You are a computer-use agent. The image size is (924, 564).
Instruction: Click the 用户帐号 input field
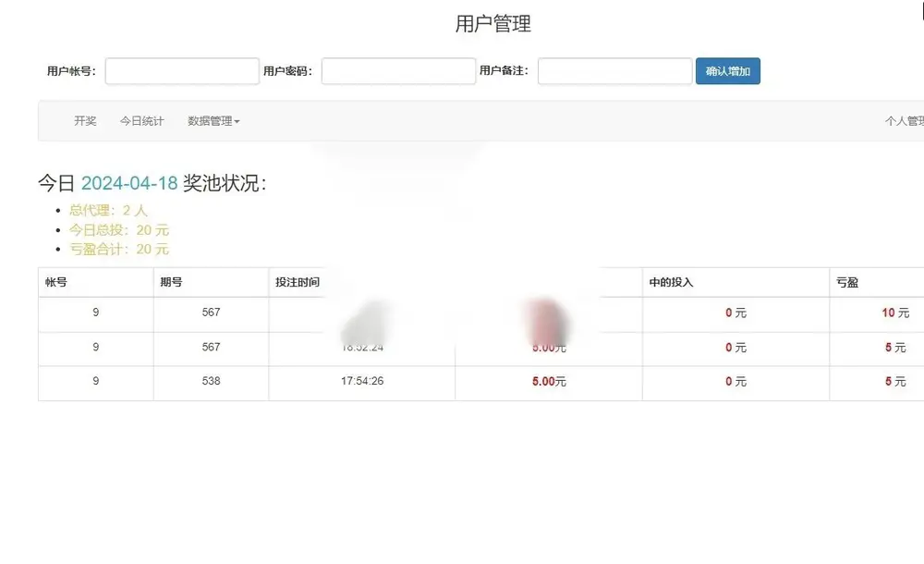(x=182, y=71)
